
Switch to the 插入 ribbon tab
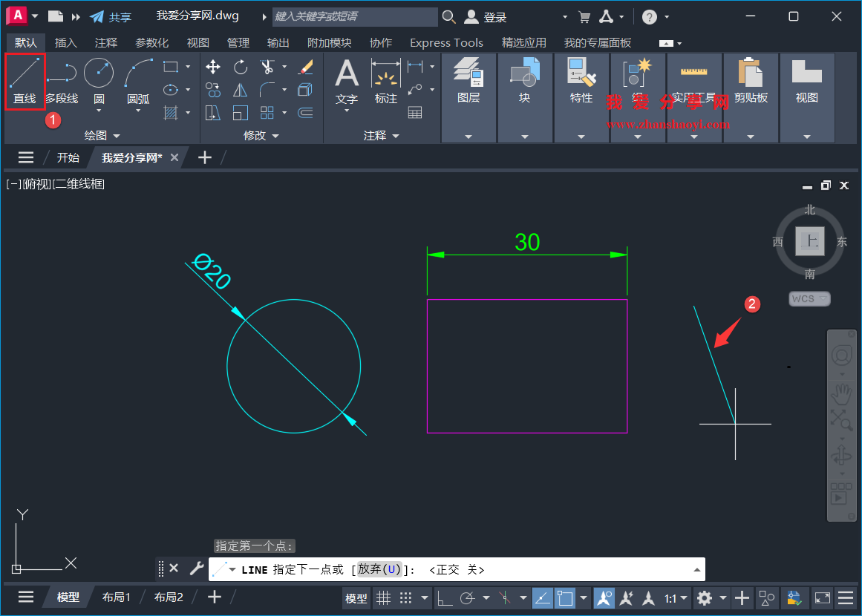point(66,42)
